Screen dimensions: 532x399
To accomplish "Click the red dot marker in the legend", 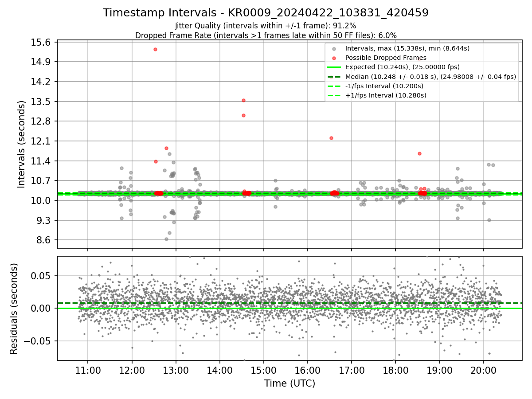I will coord(334,58).
